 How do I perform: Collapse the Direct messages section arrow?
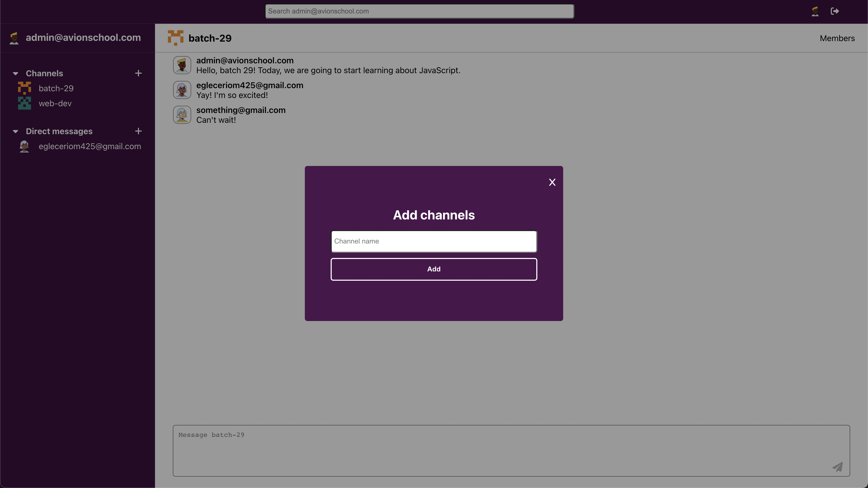tap(16, 132)
